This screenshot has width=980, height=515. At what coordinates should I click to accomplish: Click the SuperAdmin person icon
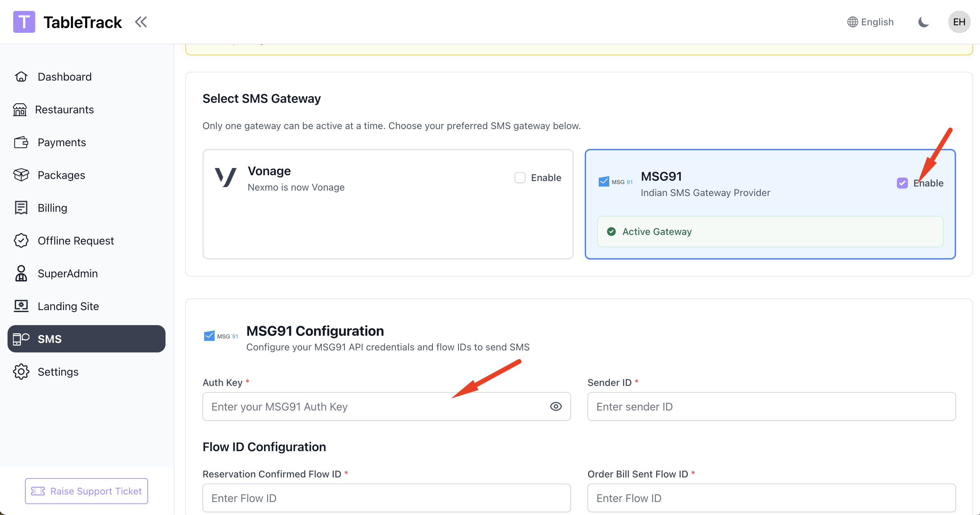[x=21, y=274]
